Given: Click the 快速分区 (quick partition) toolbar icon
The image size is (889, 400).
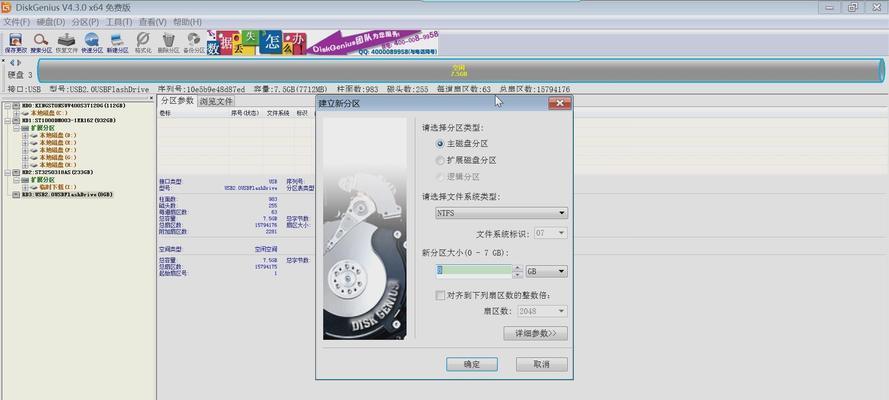Looking at the screenshot, I should coord(92,43).
